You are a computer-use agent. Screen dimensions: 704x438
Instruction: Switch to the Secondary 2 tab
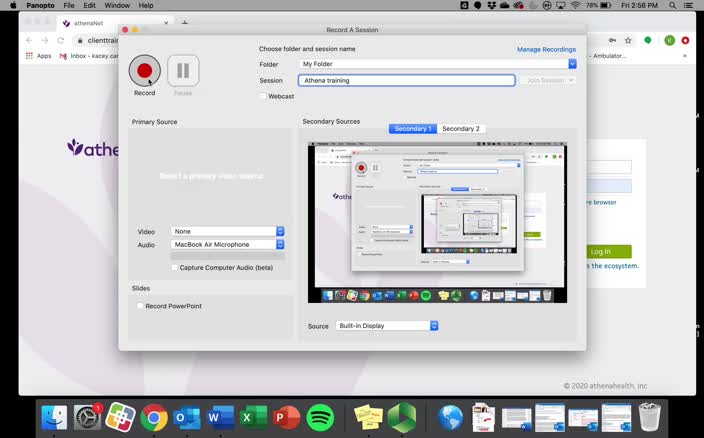tap(461, 129)
